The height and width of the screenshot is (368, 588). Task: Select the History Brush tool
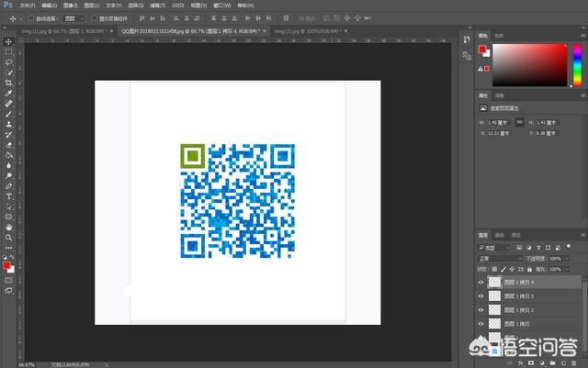8,135
